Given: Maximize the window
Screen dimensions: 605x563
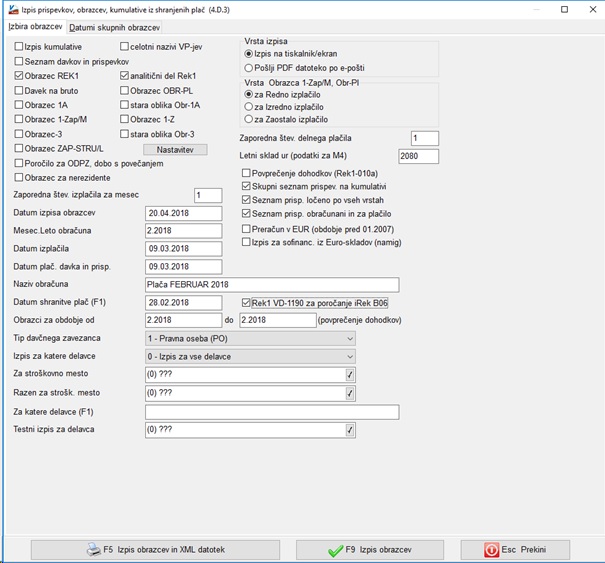Looking at the screenshot, I should [564, 9].
